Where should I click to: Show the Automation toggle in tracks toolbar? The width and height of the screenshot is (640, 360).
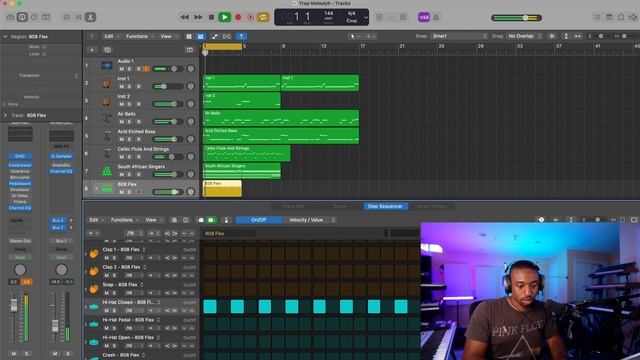pos(215,36)
